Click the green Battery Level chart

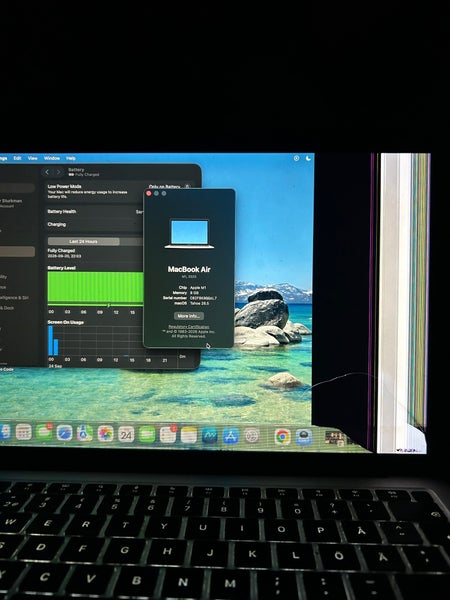(x=96, y=287)
